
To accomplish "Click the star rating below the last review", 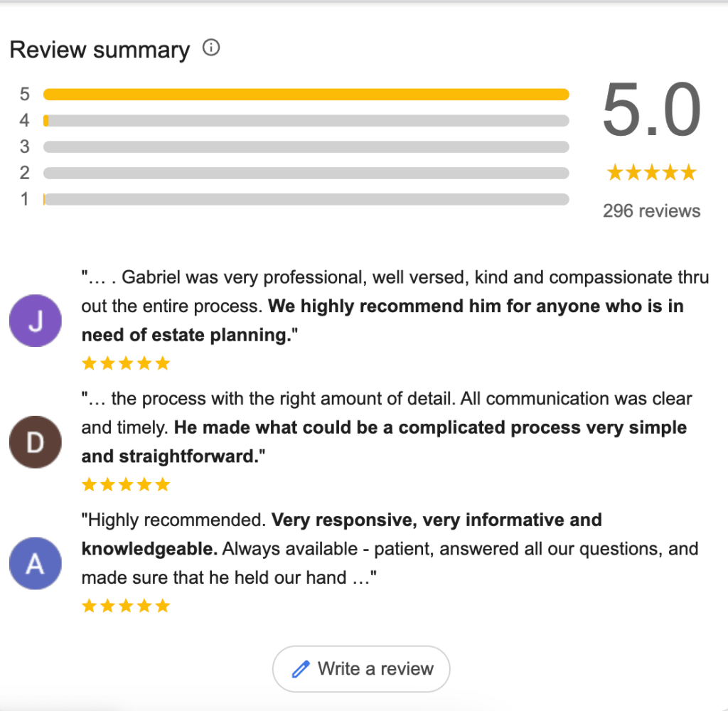I will pyautogui.click(x=126, y=605).
